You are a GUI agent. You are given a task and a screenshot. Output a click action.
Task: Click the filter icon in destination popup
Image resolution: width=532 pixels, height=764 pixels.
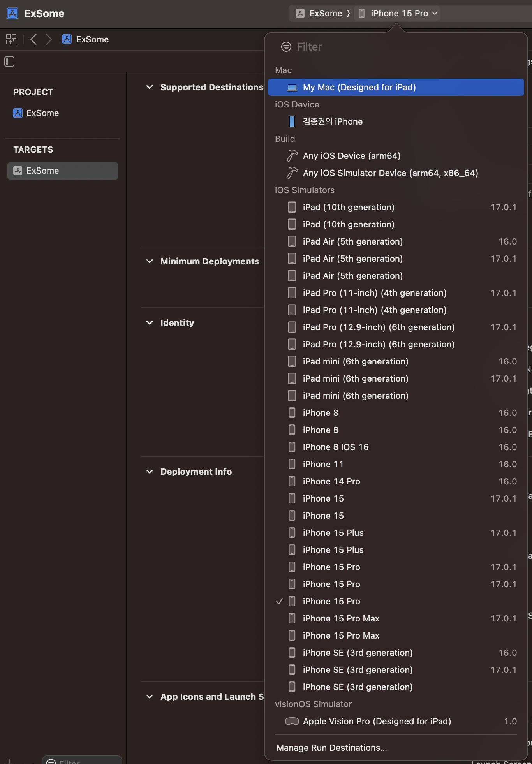[x=286, y=47]
